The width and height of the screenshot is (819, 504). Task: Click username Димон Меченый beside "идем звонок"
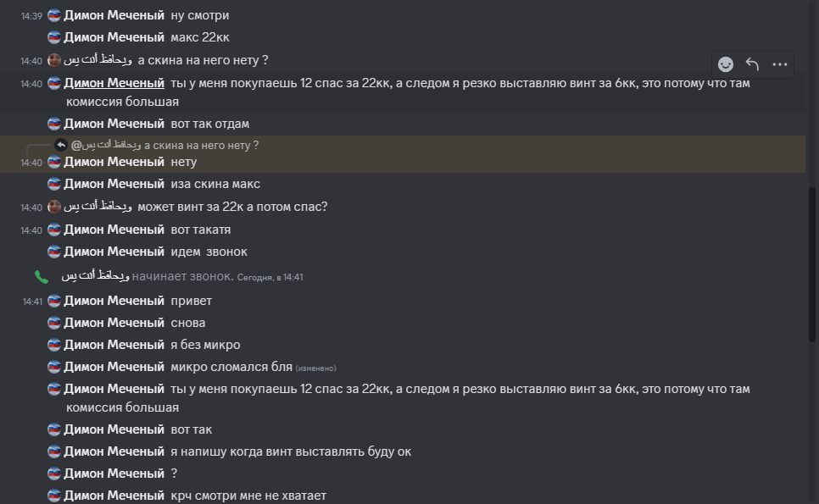pyautogui.click(x=114, y=252)
